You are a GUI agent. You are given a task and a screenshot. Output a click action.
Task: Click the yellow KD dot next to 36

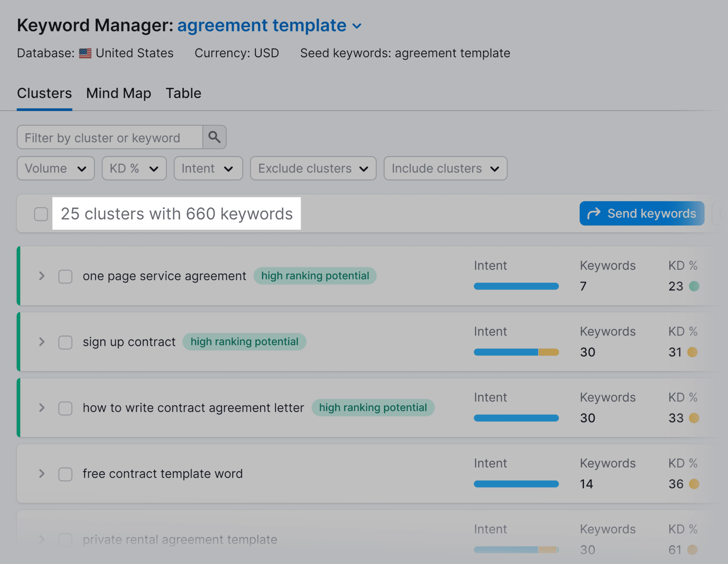[x=695, y=484]
